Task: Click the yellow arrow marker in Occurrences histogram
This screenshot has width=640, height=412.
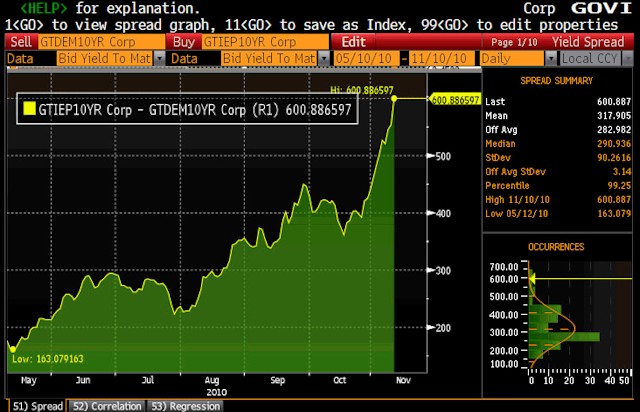Action: click(534, 278)
